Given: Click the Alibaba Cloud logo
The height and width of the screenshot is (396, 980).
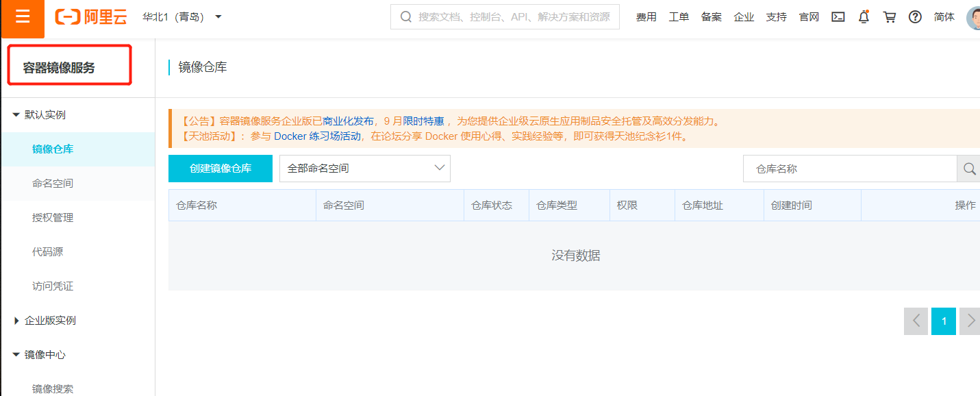Looking at the screenshot, I should pos(91,17).
